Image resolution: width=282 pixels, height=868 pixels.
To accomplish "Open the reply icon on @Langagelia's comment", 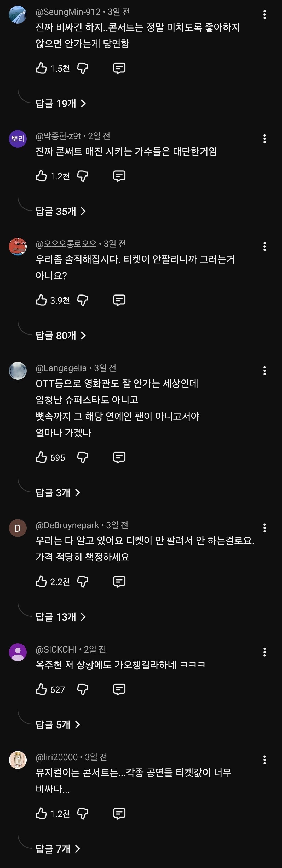I will tap(119, 457).
